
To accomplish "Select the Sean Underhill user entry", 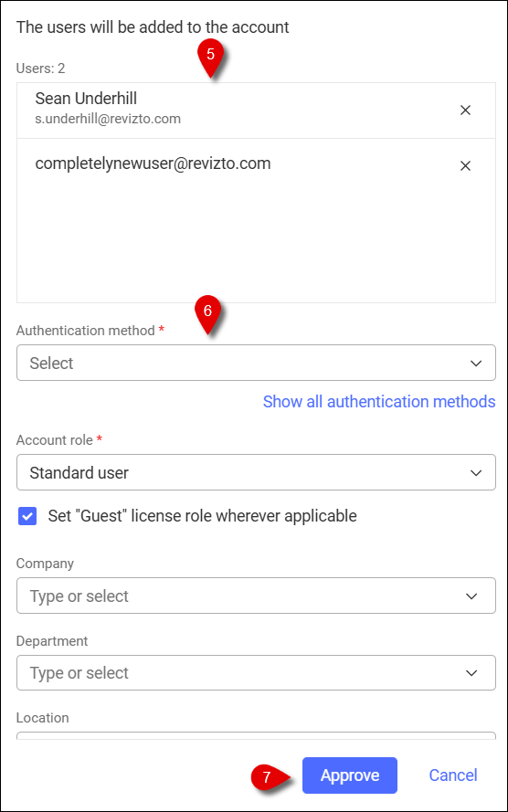I will [x=256, y=111].
